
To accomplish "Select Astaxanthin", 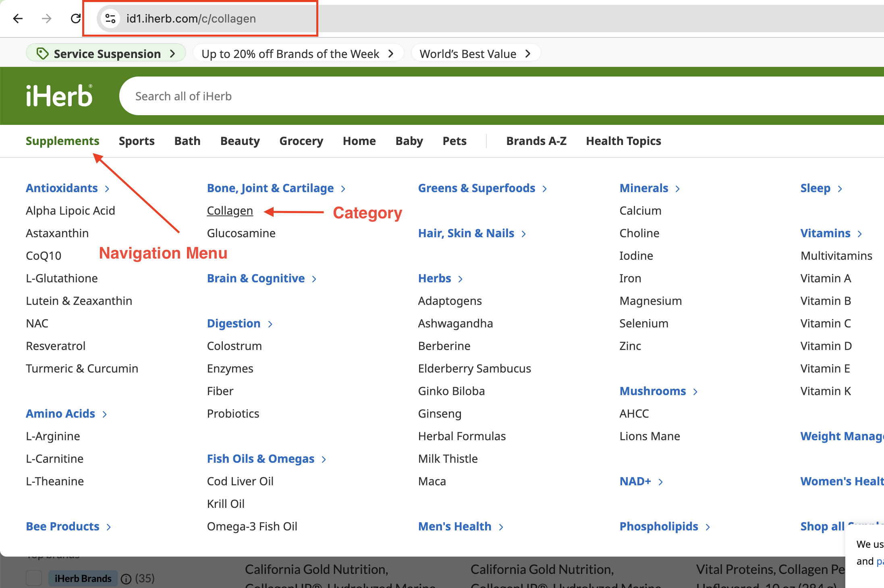I will pos(57,233).
